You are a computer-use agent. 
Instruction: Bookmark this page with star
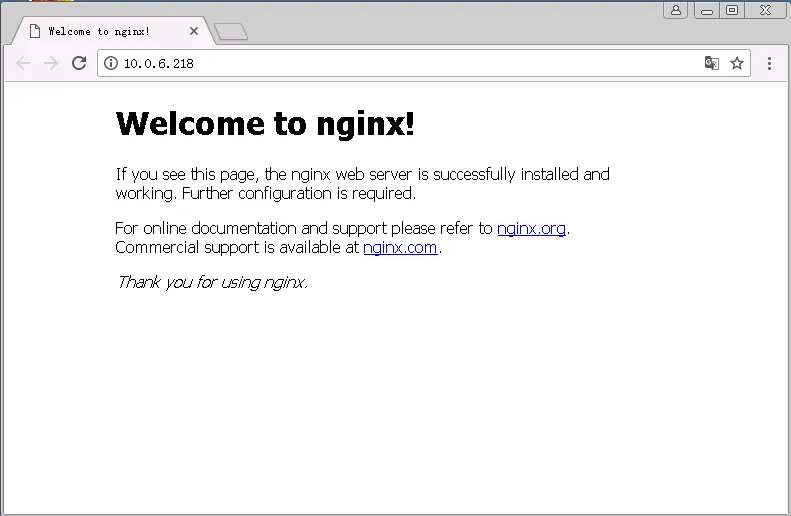pyautogui.click(x=737, y=63)
